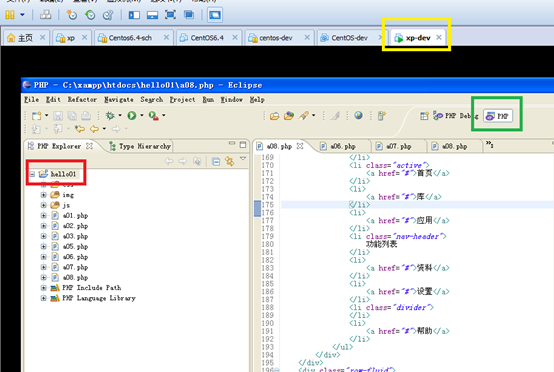Open the Refactor menu
The width and height of the screenshot is (554, 372).
82,100
